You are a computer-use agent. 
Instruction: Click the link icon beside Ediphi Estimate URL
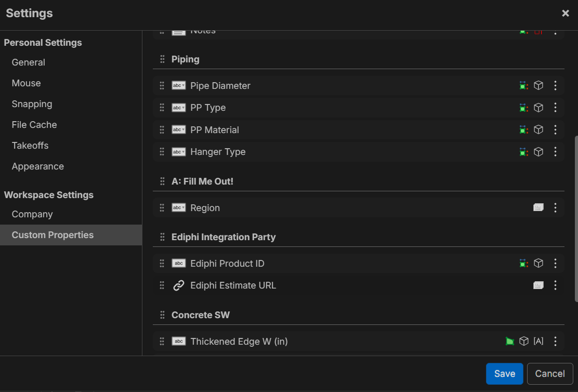(x=179, y=285)
